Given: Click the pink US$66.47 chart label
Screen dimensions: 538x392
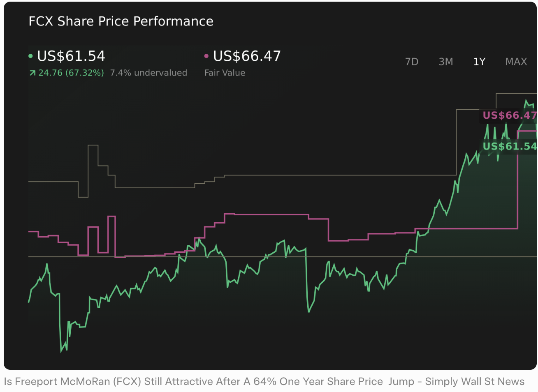Looking at the screenshot, I should [x=509, y=115].
